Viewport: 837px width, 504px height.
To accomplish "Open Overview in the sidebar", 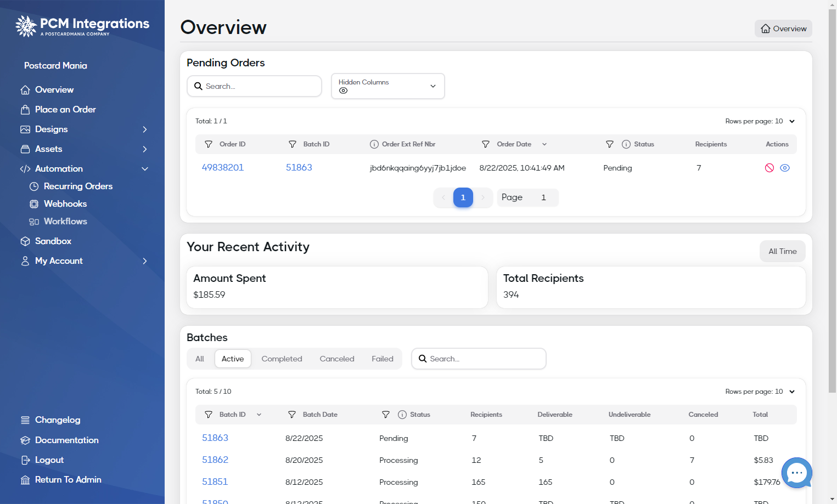I will (x=54, y=89).
